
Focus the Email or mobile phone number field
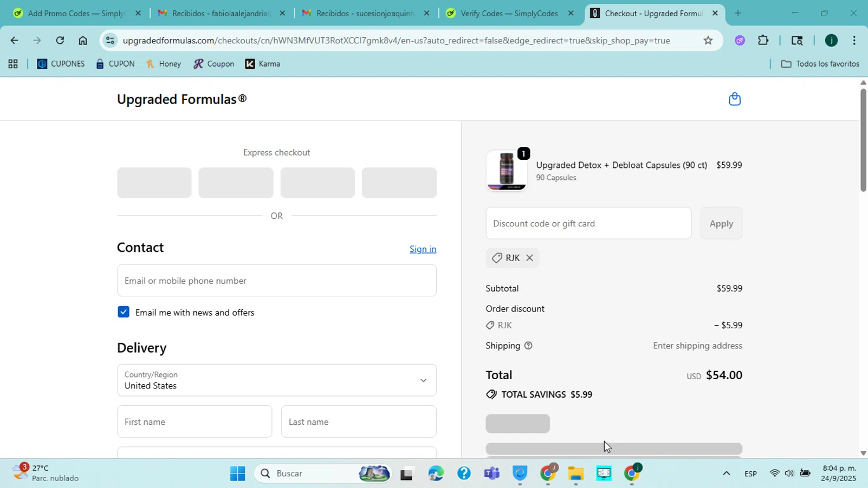coord(277,281)
